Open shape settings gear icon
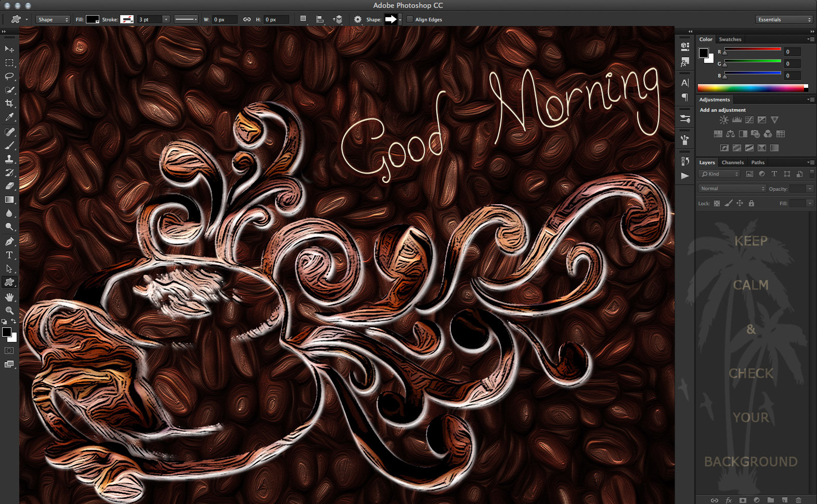 coord(358,19)
